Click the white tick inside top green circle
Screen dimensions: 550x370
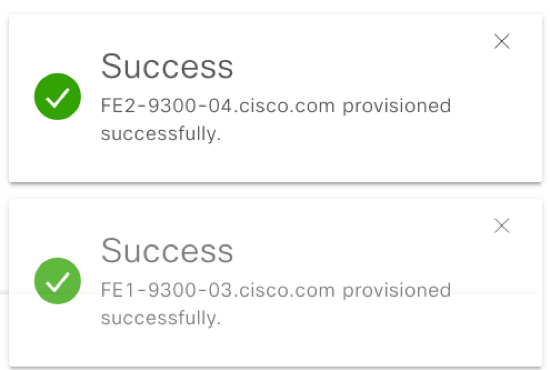click(58, 97)
